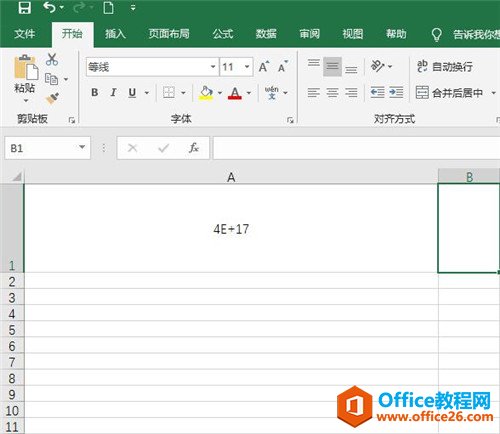Click the Enter checkmark formula bar icon
Viewport: 500px width, 434px height.
[x=163, y=147]
